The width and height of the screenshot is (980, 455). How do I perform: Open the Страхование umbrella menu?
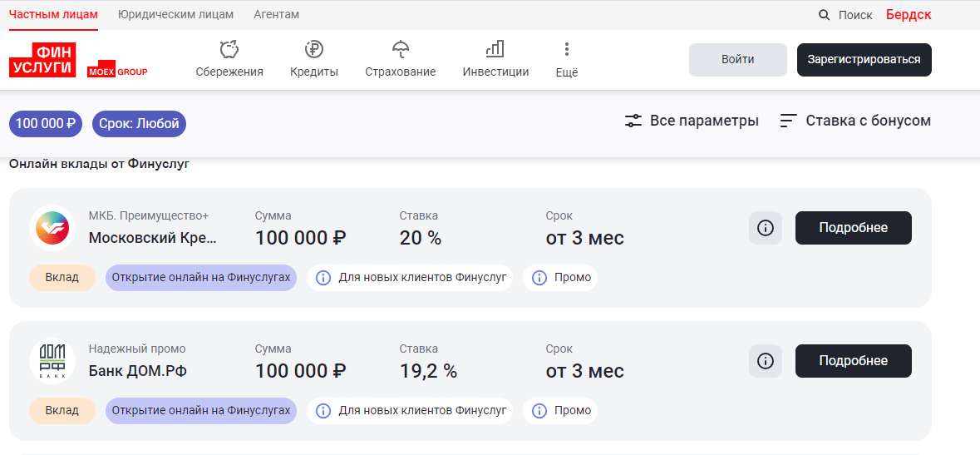pos(401,60)
